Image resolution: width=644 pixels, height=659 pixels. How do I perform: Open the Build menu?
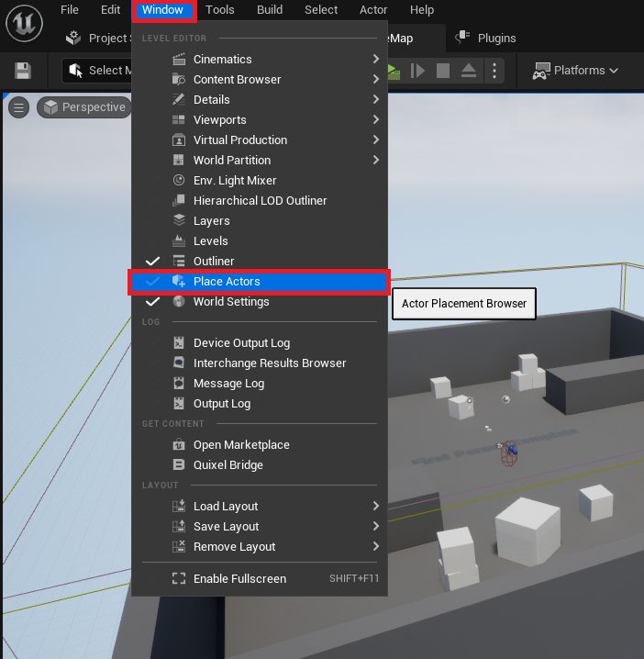tap(270, 10)
